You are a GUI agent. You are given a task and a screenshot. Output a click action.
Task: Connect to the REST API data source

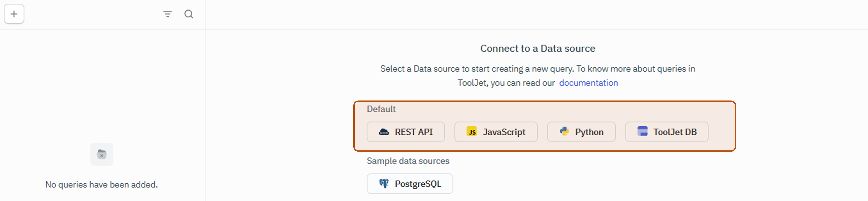[406, 132]
